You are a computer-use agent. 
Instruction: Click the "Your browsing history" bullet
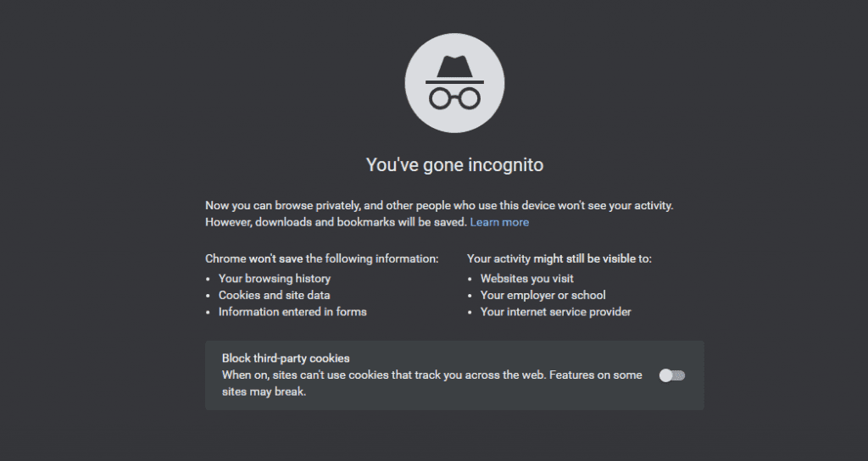(x=275, y=278)
